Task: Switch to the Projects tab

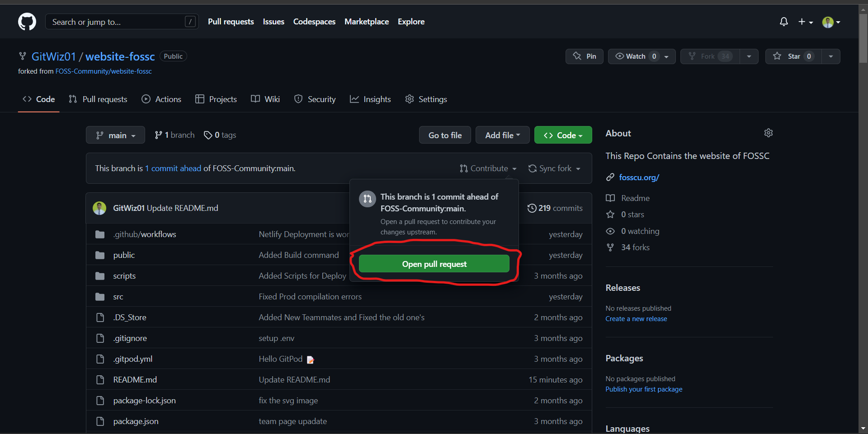Action: pos(216,99)
